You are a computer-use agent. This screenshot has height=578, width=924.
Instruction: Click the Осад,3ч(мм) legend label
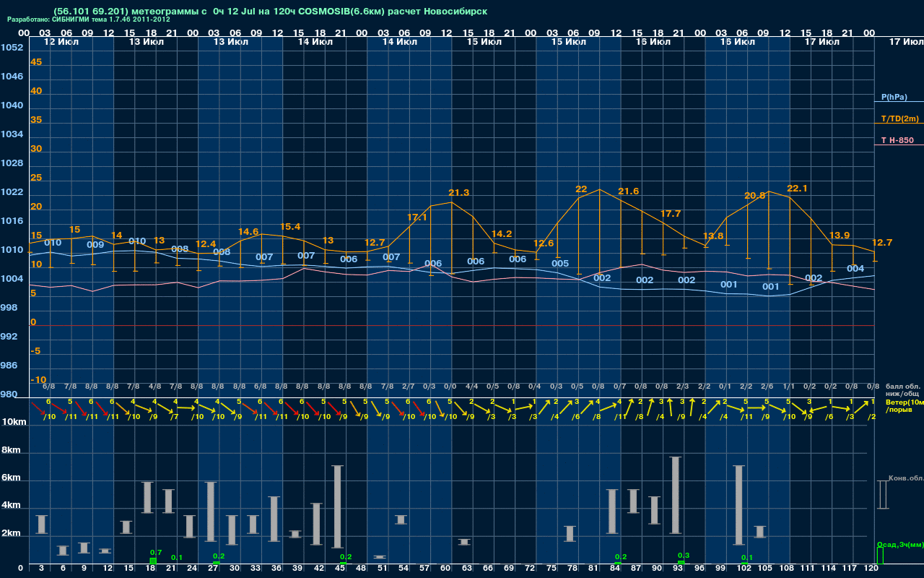coord(900,544)
